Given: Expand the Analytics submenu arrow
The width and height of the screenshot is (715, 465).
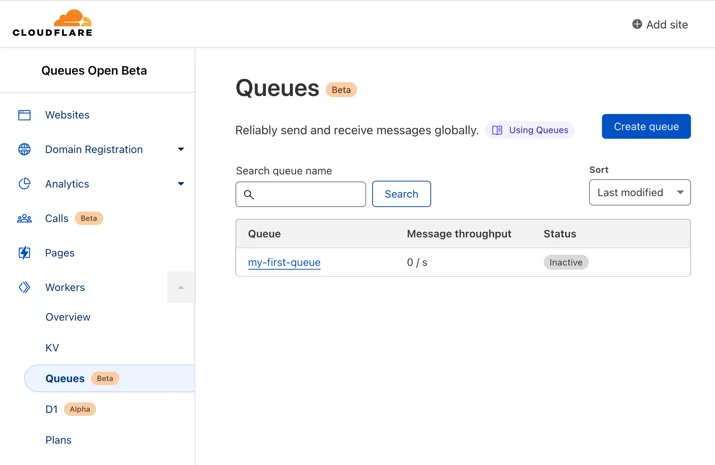Looking at the screenshot, I should click(x=181, y=184).
